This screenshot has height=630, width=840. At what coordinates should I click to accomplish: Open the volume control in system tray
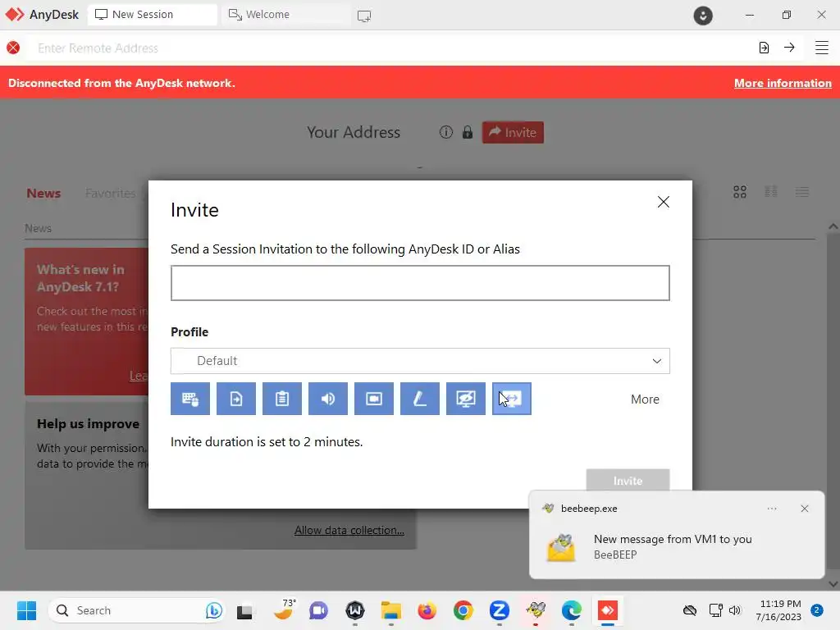click(x=735, y=610)
